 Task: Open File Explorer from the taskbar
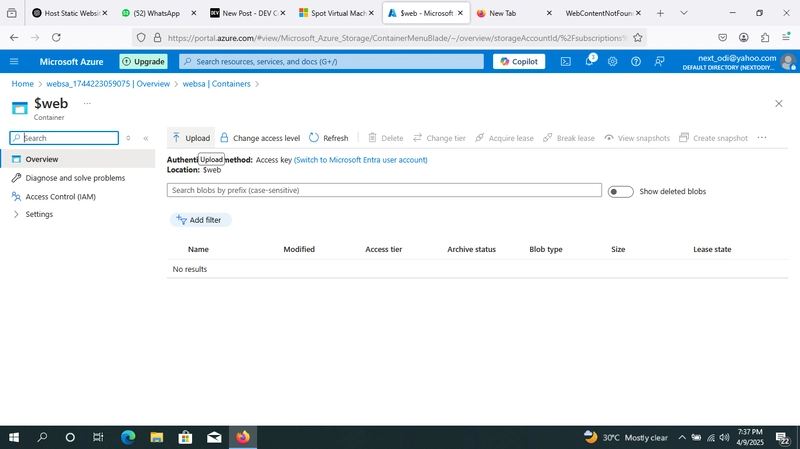[157, 437]
